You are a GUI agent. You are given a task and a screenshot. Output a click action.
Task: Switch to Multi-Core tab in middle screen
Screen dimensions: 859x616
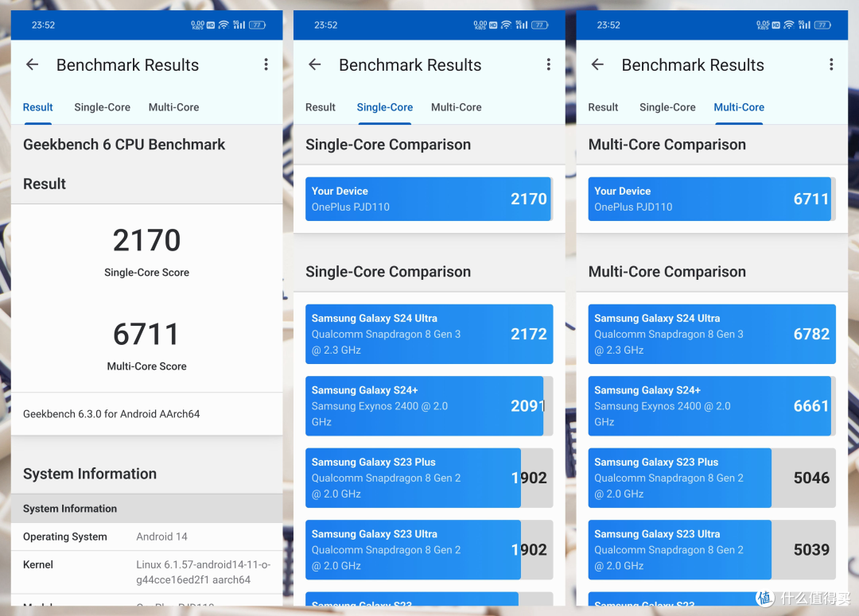[457, 107]
